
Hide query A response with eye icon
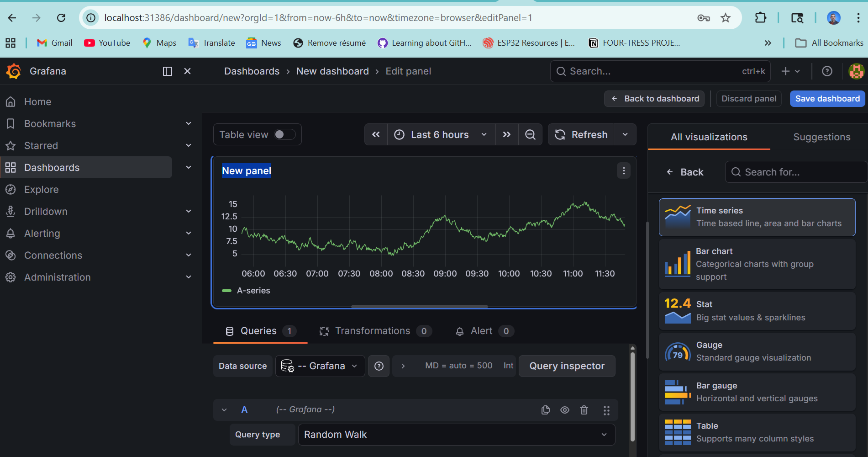(x=565, y=410)
